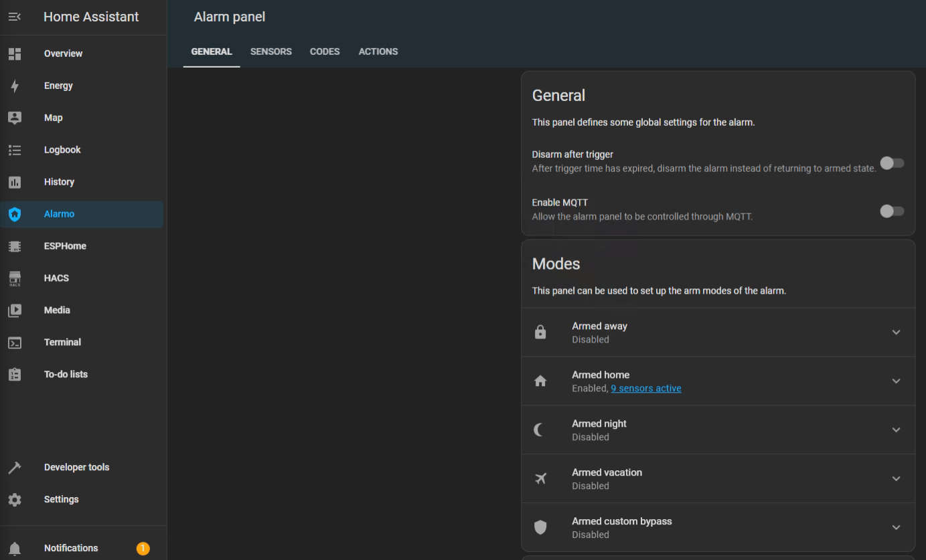Open the Codes tab

pyautogui.click(x=325, y=52)
